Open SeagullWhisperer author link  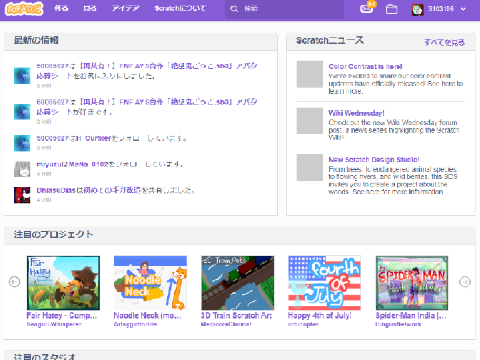click(x=54, y=324)
